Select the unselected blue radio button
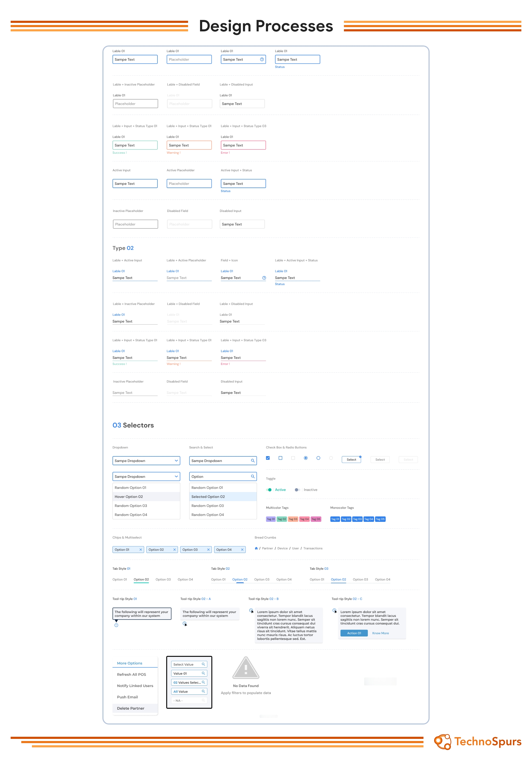Viewport: 532px width, 766px height. (x=318, y=458)
